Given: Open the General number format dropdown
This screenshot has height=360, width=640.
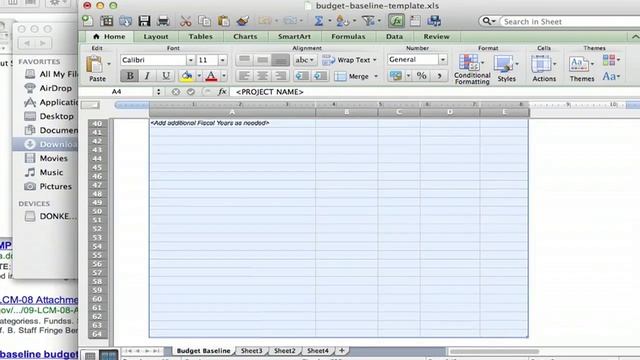Looking at the screenshot, I should 442,60.
